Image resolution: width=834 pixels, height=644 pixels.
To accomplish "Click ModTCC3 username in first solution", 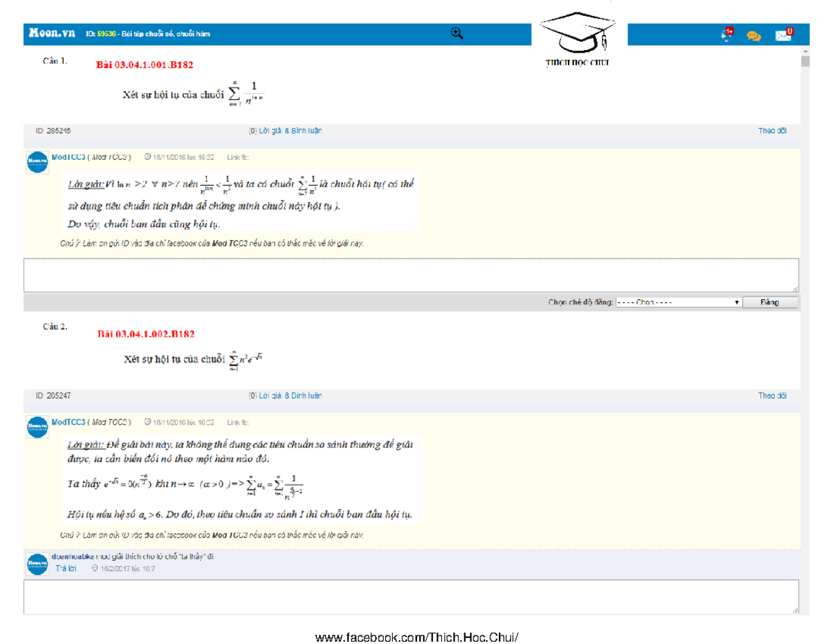I will pyautogui.click(x=68, y=157).
